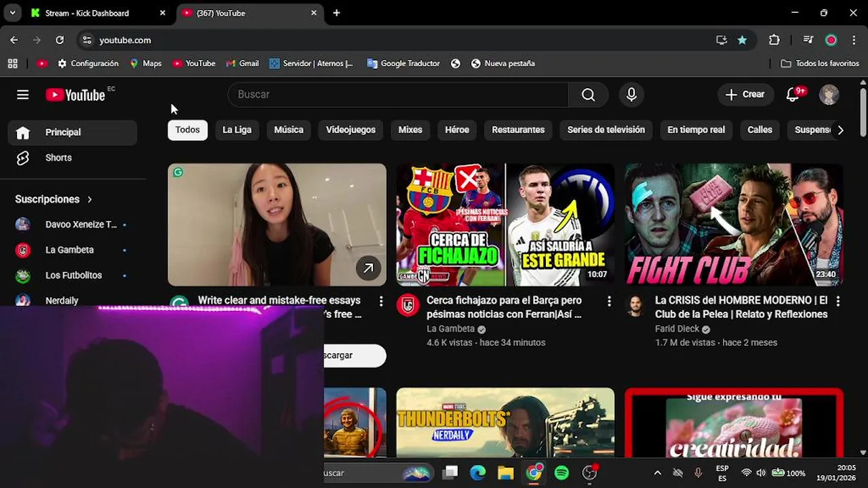Viewport: 868px width, 488px height.
Task: Click the La Gambeta channel avatar under video
Action: coord(408,305)
